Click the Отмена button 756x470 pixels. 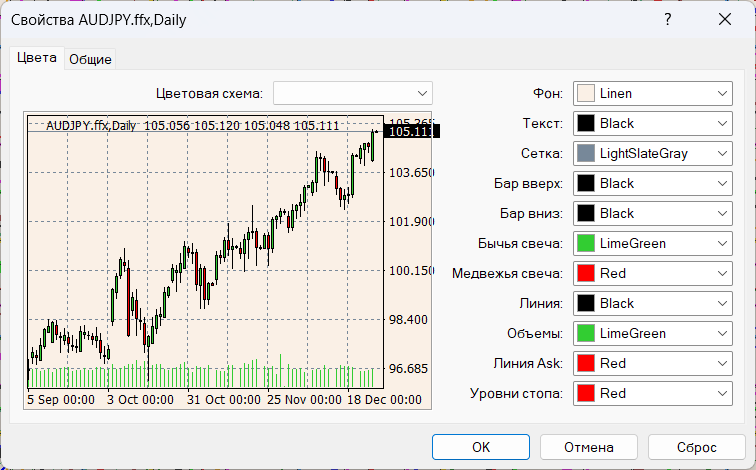coord(589,446)
